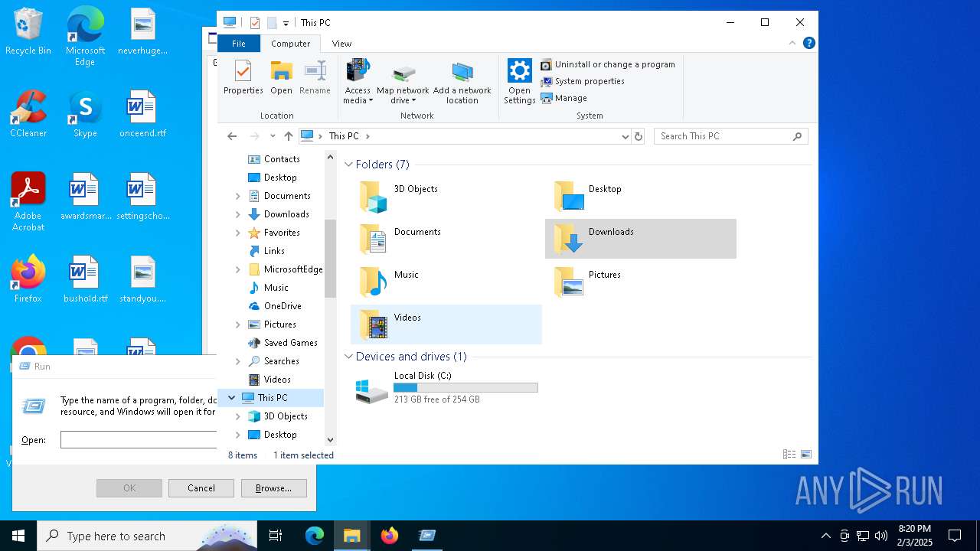Switch to the View ribbon tab

pos(341,44)
